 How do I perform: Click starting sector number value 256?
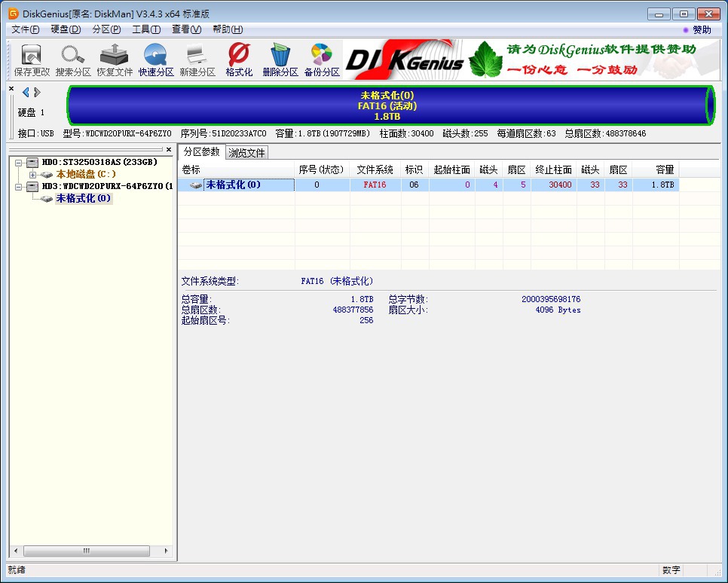[366, 320]
